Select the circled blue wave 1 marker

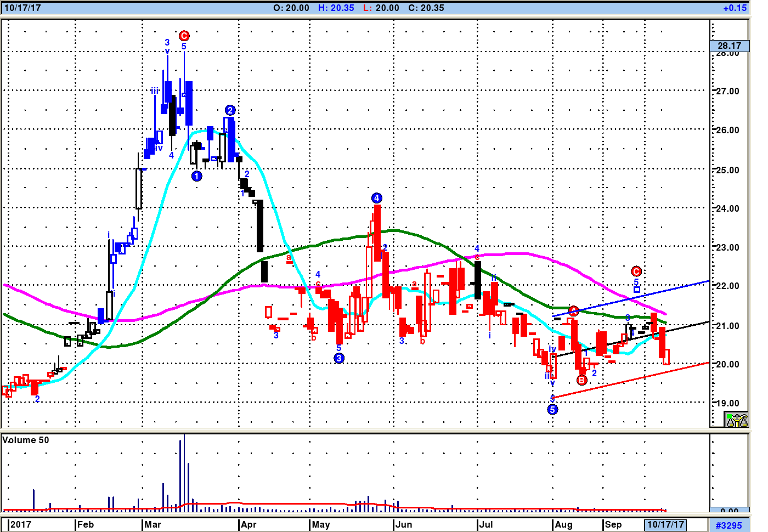click(197, 176)
